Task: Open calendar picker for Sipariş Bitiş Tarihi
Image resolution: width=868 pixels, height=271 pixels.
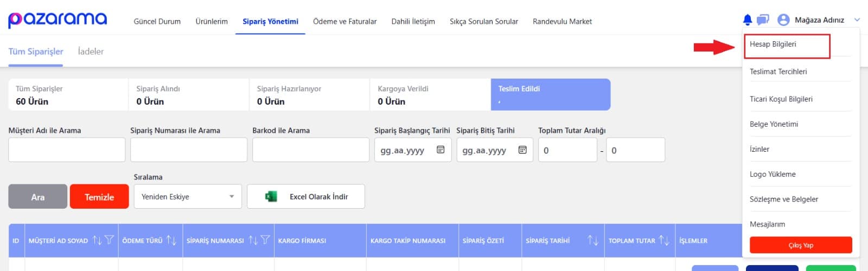Action: click(x=522, y=150)
